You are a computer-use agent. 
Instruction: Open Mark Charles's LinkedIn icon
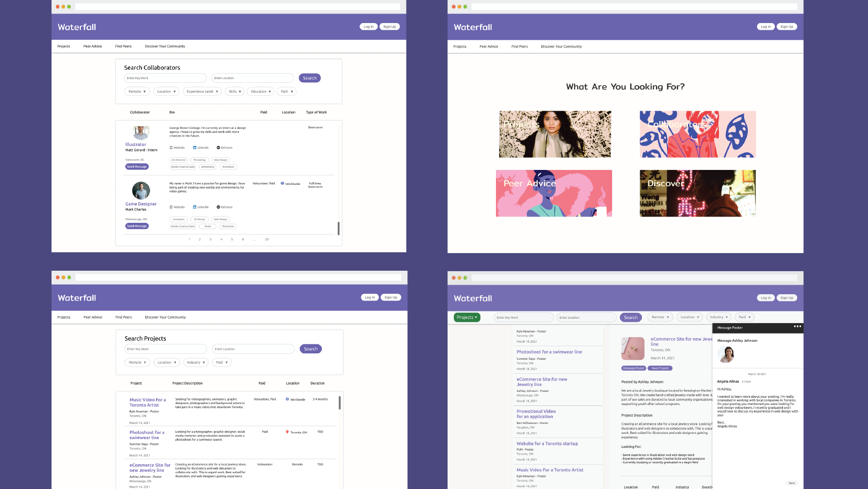point(194,207)
